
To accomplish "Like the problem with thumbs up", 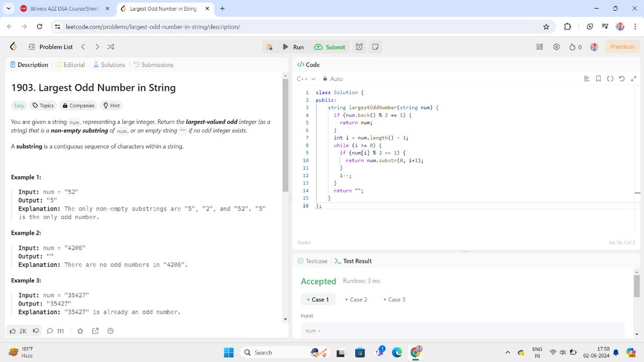I will (18, 331).
